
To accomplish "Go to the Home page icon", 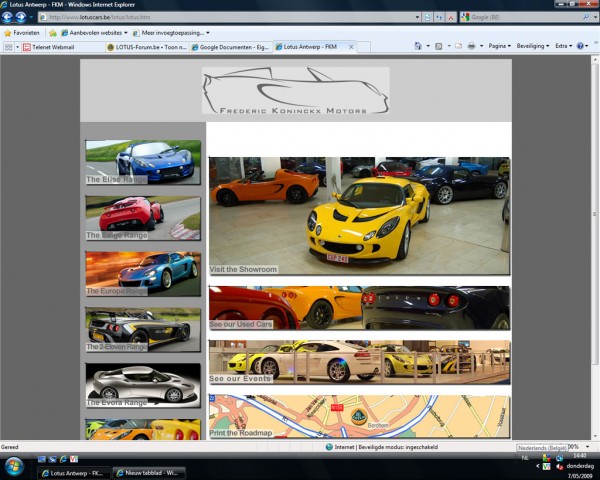I will (x=418, y=46).
